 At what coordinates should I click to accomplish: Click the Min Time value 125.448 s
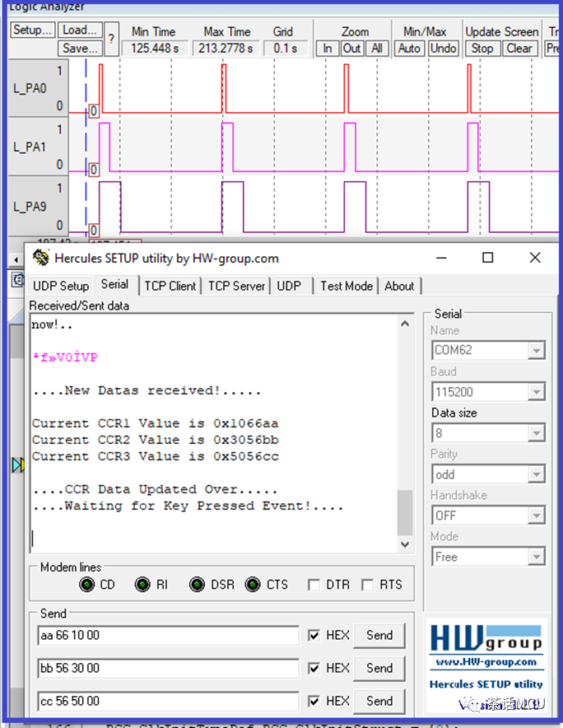point(155,49)
